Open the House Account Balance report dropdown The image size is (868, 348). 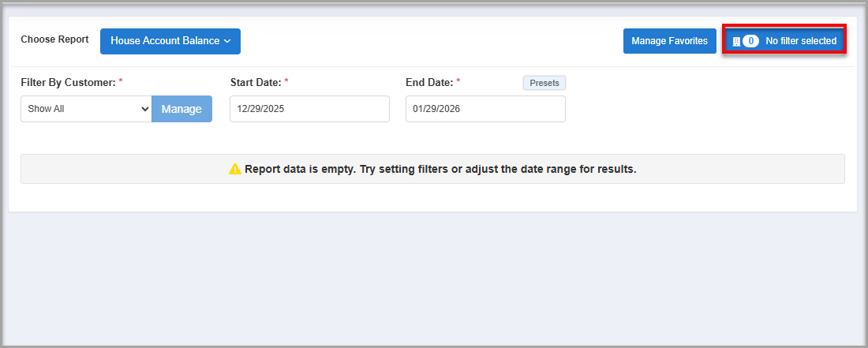coord(170,41)
